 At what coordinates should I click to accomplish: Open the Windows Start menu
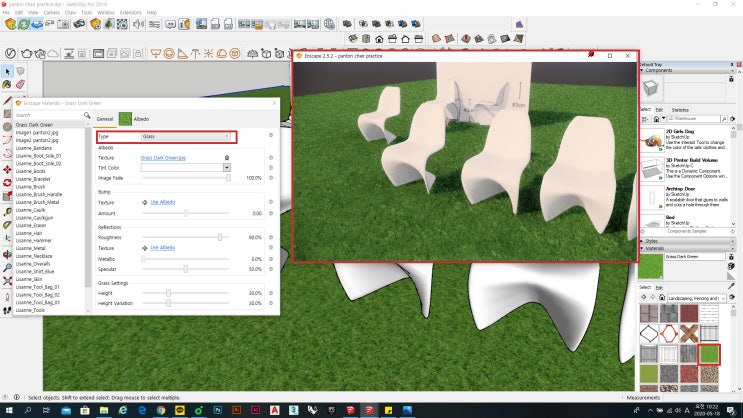8,410
